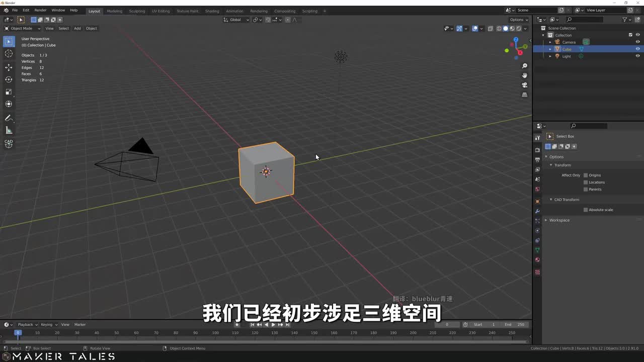644x362 pixels.
Task: Select the Select Box tool in toolbar
Action: pos(9,42)
